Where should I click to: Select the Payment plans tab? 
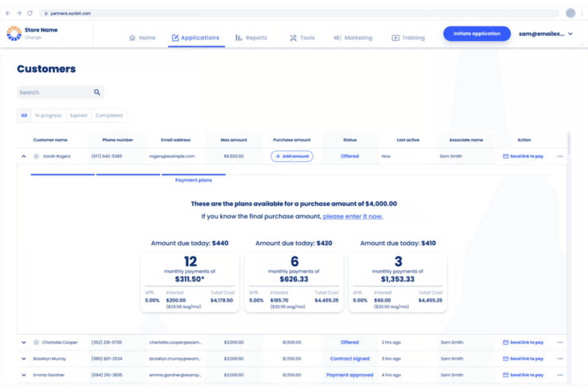coord(193,180)
